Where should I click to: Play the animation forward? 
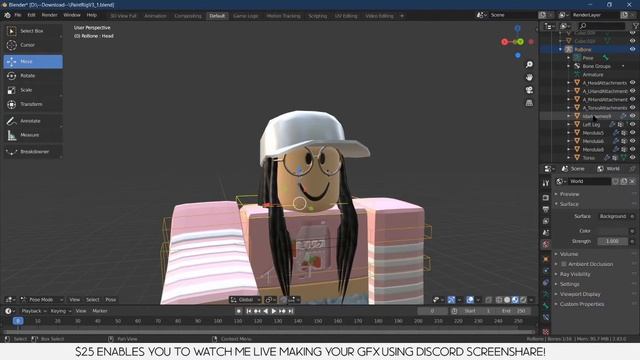coord(274,311)
